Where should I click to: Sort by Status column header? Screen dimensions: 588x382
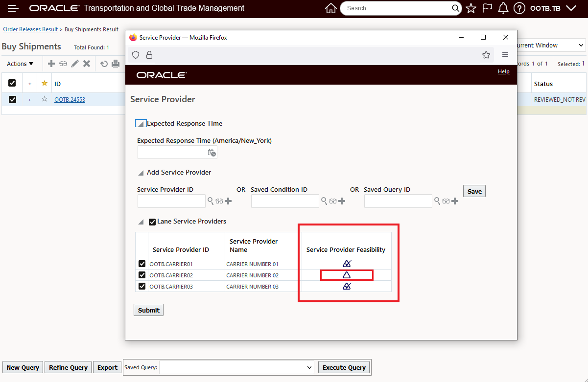point(543,84)
